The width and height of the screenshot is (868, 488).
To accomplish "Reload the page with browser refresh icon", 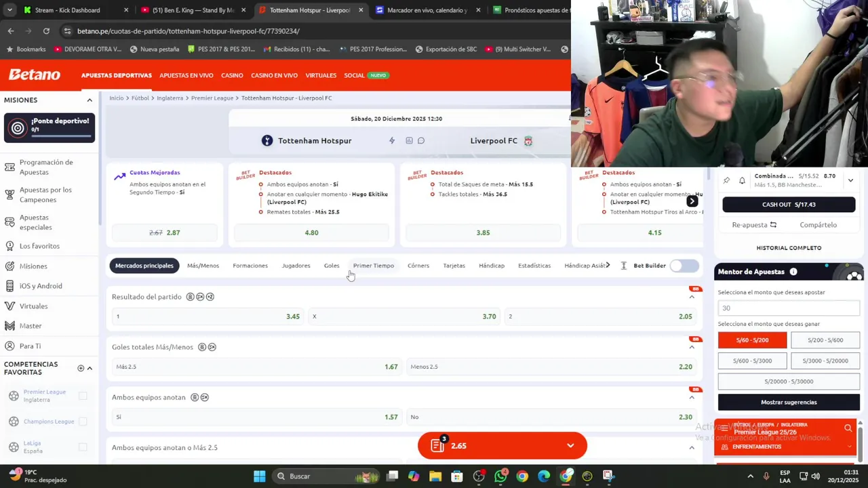I will coord(46,30).
